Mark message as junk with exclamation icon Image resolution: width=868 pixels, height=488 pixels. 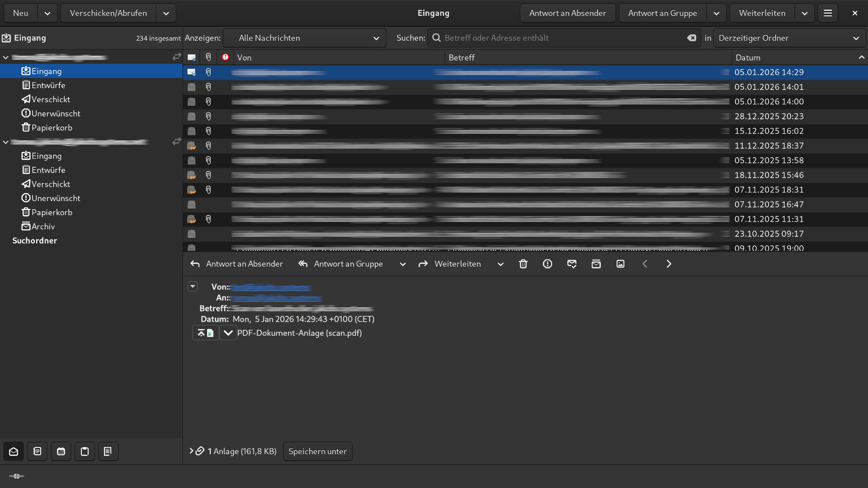[547, 264]
